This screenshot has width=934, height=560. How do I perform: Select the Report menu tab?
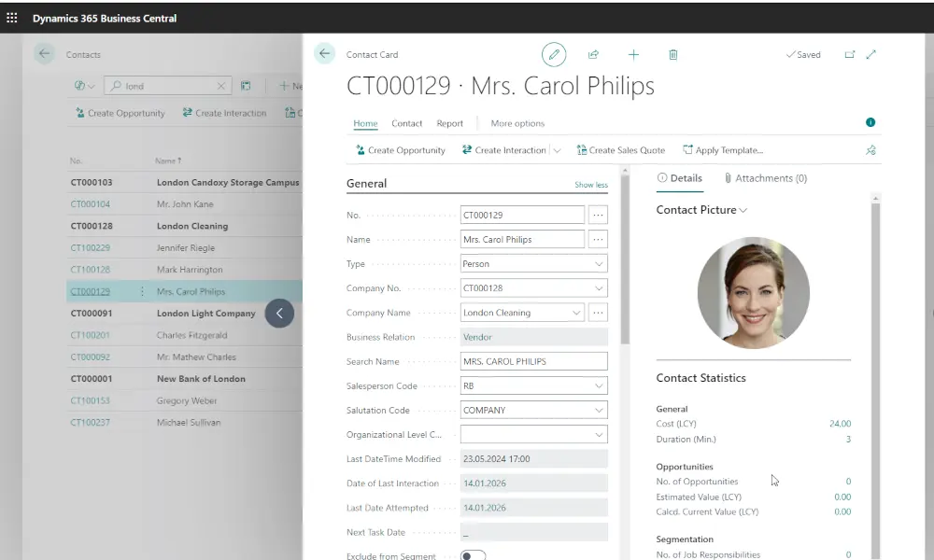(450, 123)
